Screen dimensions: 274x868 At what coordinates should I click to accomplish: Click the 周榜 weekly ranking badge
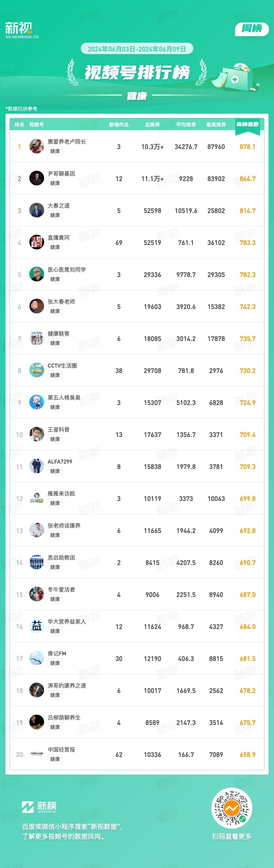[252, 29]
